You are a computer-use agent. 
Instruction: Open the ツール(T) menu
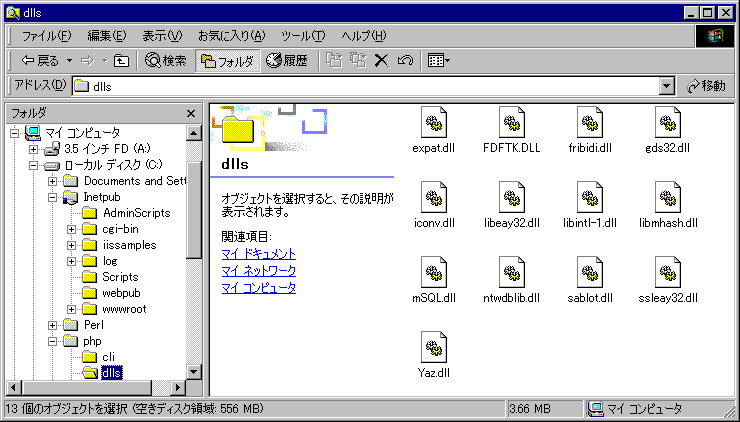coord(303,35)
